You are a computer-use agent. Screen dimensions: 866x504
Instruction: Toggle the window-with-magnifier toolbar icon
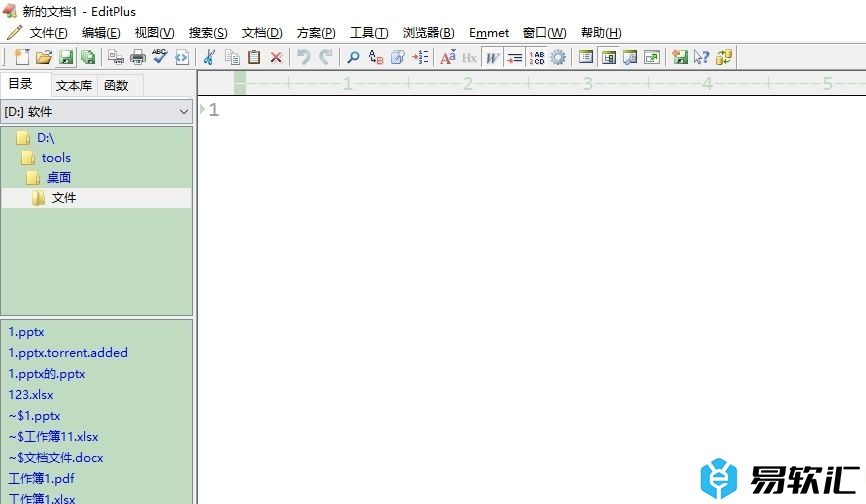tap(630, 57)
